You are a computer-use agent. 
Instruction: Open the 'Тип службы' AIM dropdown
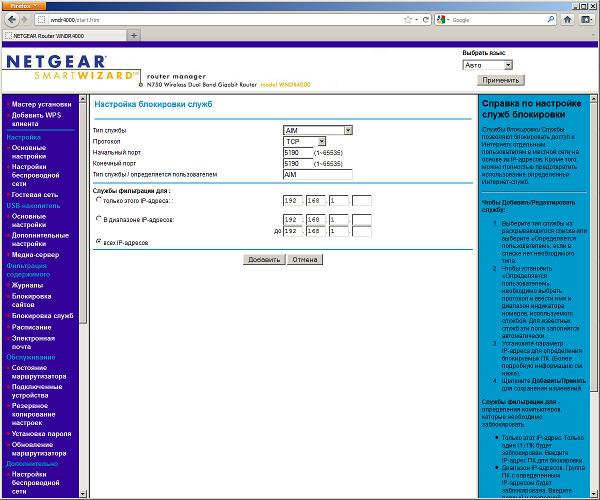[x=318, y=130]
